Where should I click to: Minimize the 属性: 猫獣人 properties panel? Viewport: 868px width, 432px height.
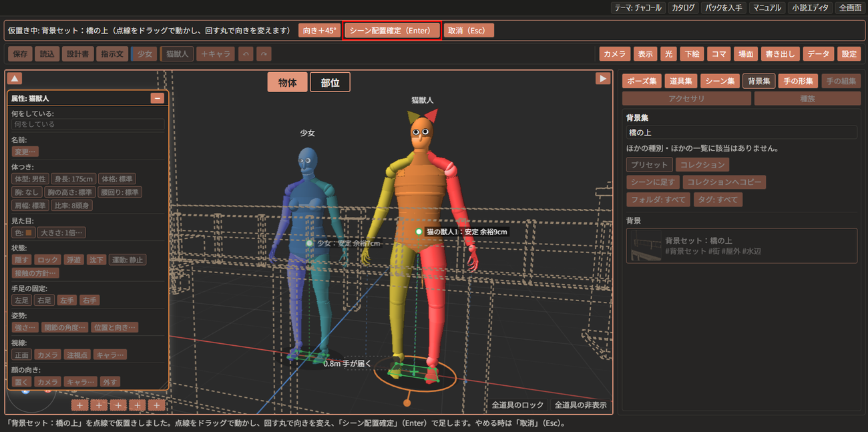[x=158, y=98]
